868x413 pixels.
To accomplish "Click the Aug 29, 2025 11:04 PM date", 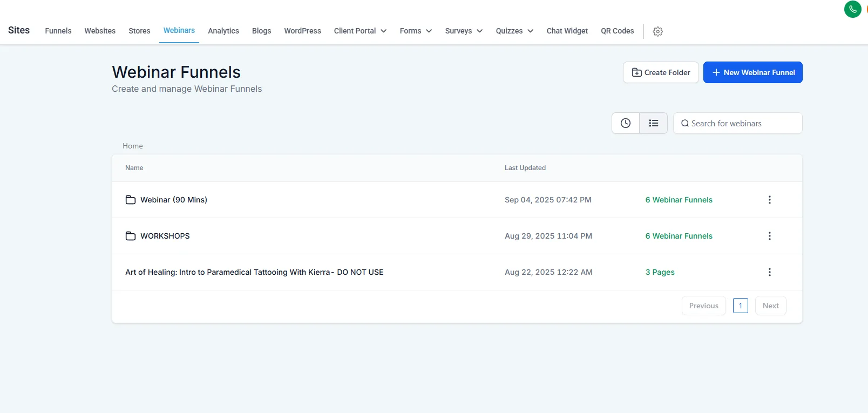I will [x=548, y=236].
